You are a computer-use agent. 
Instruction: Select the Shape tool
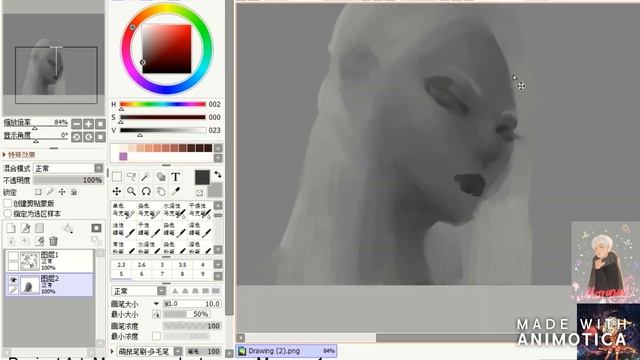coord(161,177)
